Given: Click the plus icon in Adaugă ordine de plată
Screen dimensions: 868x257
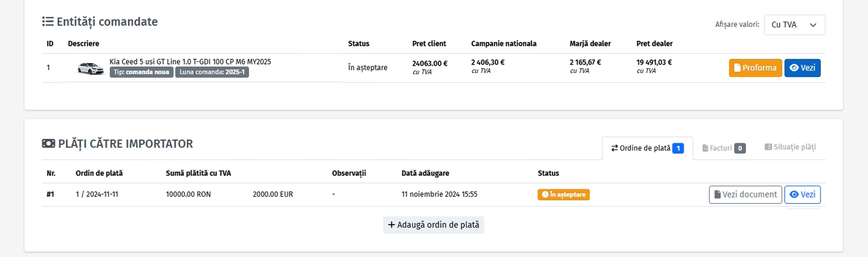Looking at the screenshot, I should pos(391,225).
